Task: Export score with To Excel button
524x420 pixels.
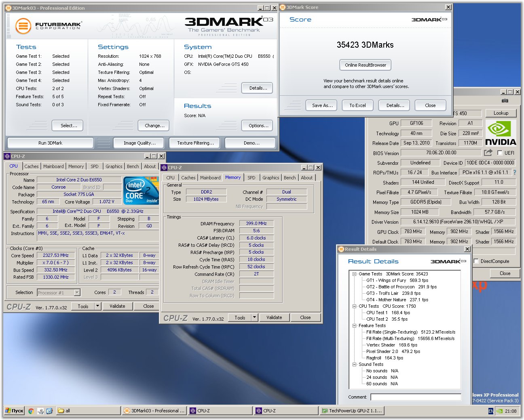Action: [x=357, y=105]
